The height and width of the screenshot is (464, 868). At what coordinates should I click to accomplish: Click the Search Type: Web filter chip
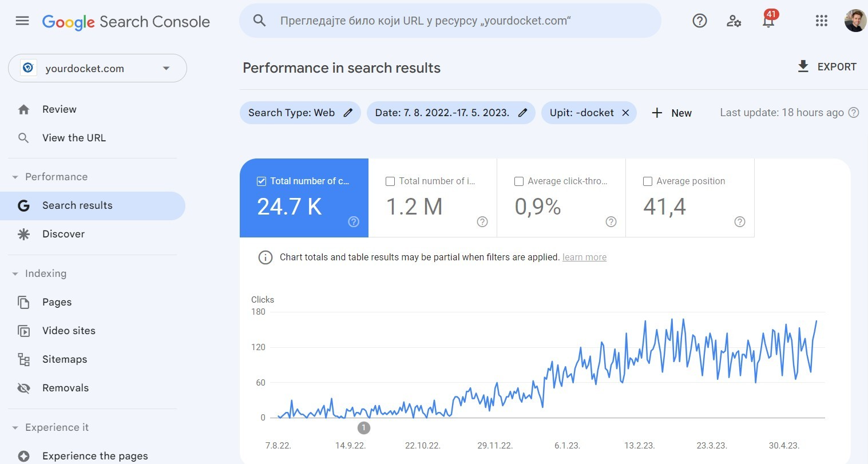coord(300,113)
